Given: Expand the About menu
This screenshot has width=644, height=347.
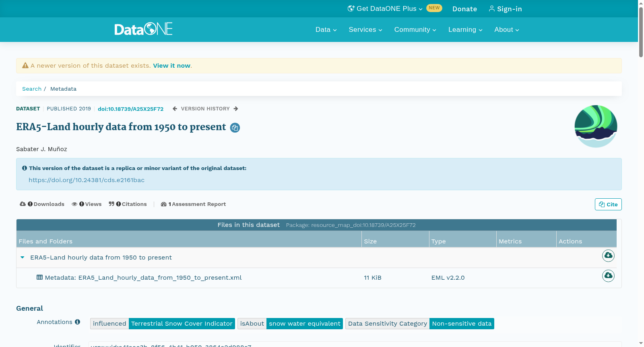Looking at the screenshot, I should [x=507, y=30].
